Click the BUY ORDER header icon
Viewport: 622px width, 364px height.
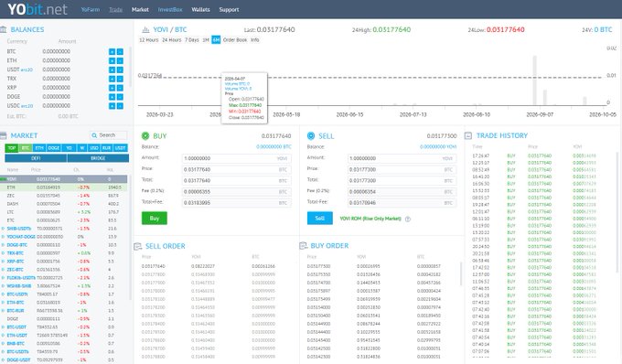click(303, 246)
